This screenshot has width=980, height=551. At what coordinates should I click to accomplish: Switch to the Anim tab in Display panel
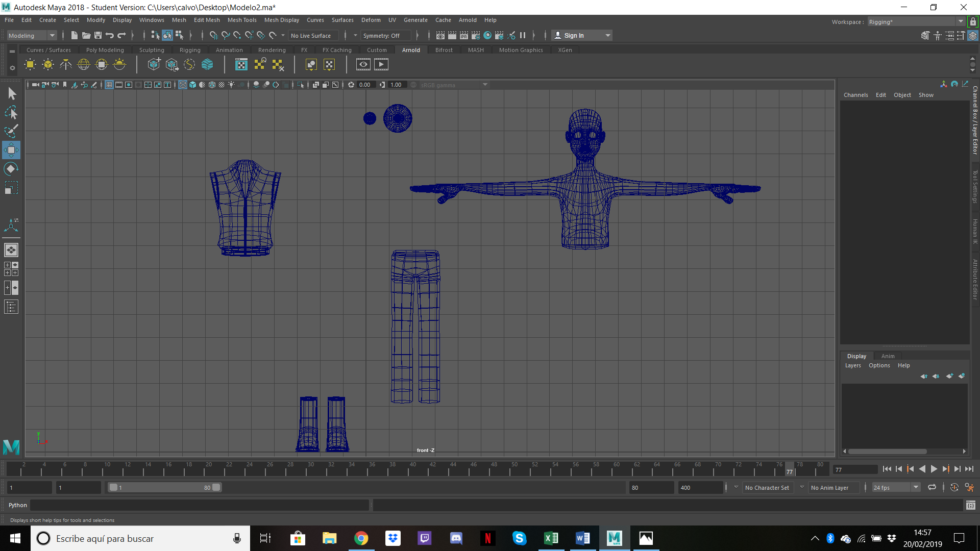[x=888, y=356]
